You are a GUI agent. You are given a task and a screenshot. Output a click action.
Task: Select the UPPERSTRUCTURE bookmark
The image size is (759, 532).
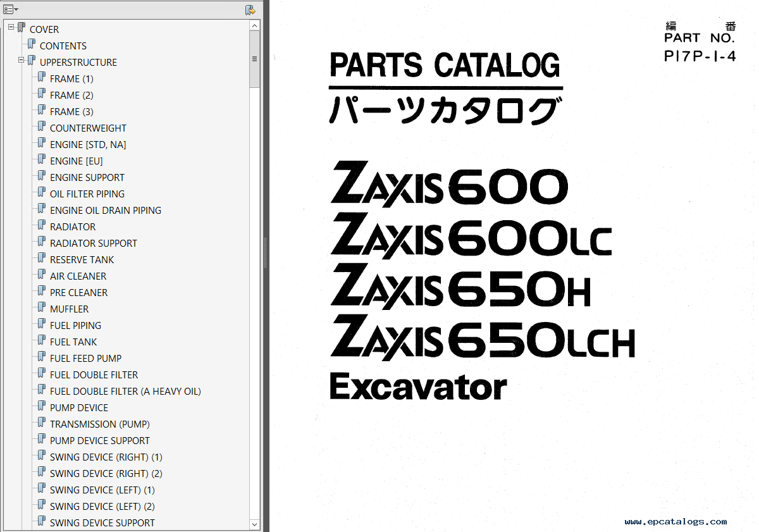tap(78, 63)
